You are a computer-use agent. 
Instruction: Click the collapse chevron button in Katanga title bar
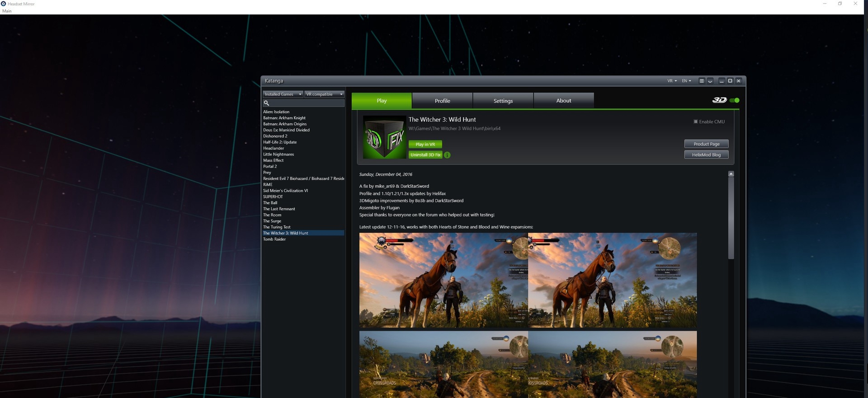tap(710, 81)
